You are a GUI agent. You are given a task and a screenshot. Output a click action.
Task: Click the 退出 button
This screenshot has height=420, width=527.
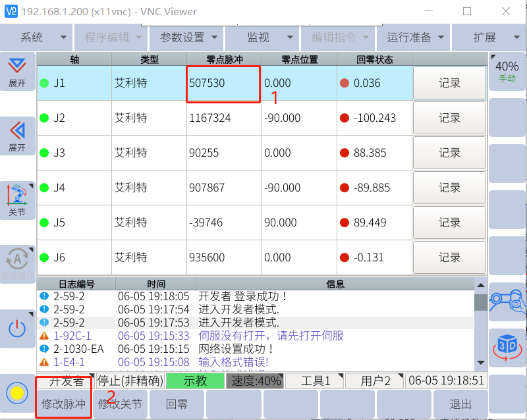(x=460, y=404)
